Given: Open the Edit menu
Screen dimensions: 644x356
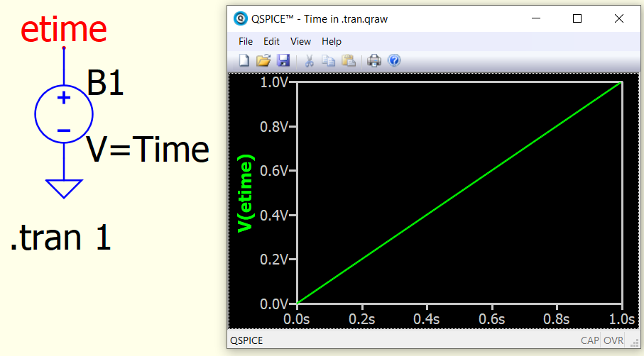Looking at the screenshot, I should coord(271,41).
